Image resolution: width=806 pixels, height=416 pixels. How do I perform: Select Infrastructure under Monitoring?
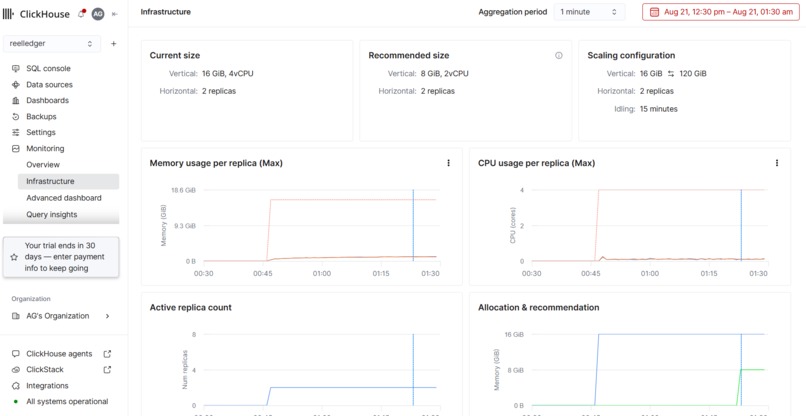point(68,182)
